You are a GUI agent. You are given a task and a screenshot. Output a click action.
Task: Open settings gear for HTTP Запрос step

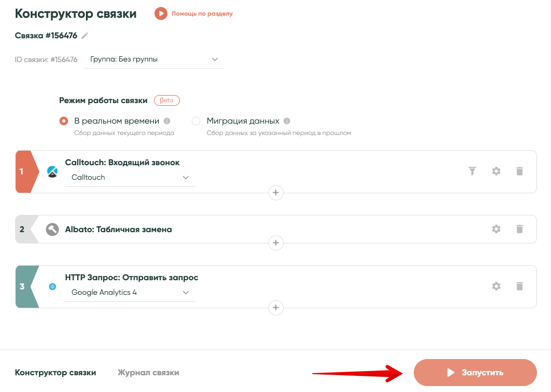(x=496, y=286)
